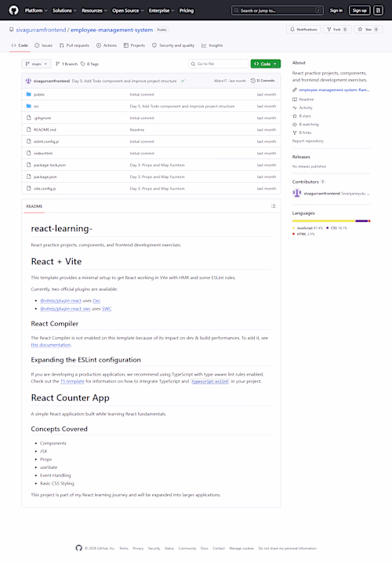Open the README outline icon
Image resolution: width=392 pixels, height=563 pixels.
tap(273, 206)
